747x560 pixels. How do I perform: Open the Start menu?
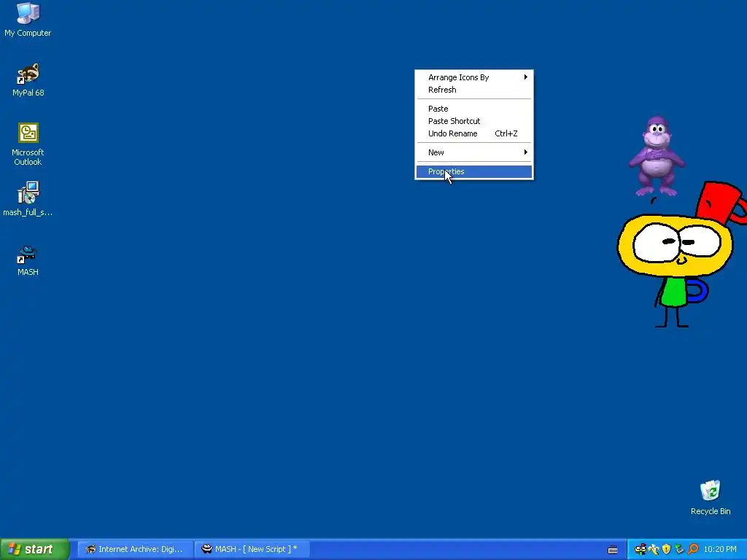click(35, 549)
